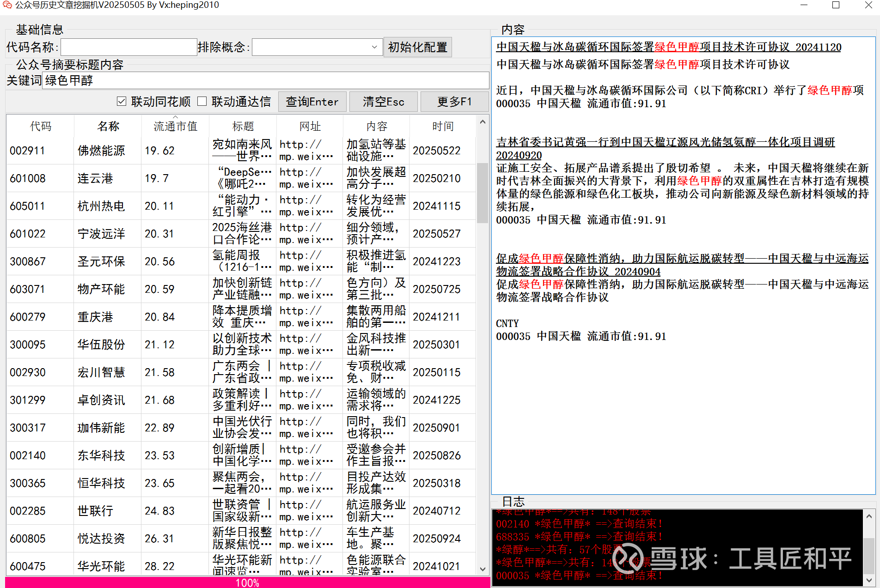Sort table by the 名称 column header
Viewport: 880px width, 588px height.
(108, 126)
